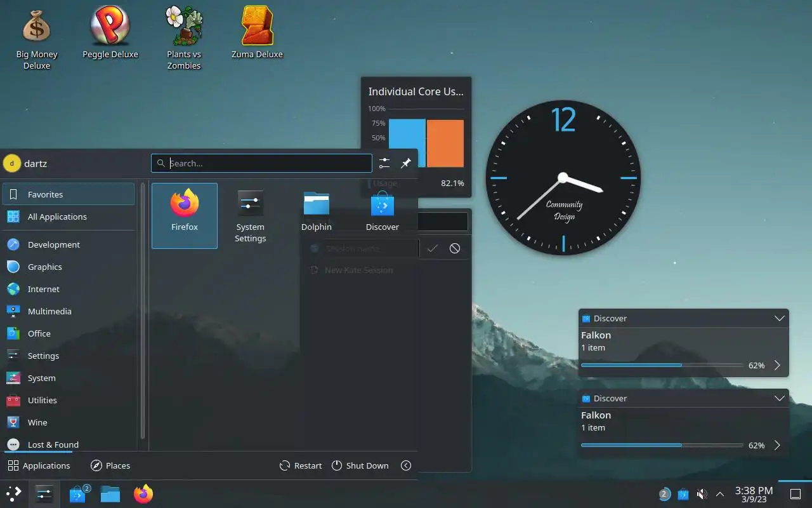The width and height of the screenshot is (812, 508).
Task: Open notifications tray icon showing 2
Action: [664, 494]
